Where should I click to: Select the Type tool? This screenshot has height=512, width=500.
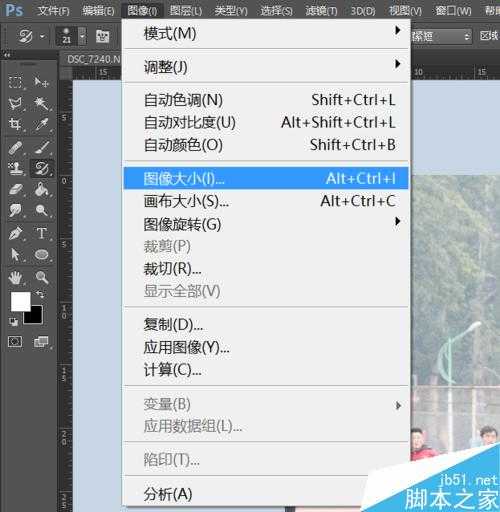(41, 233)
